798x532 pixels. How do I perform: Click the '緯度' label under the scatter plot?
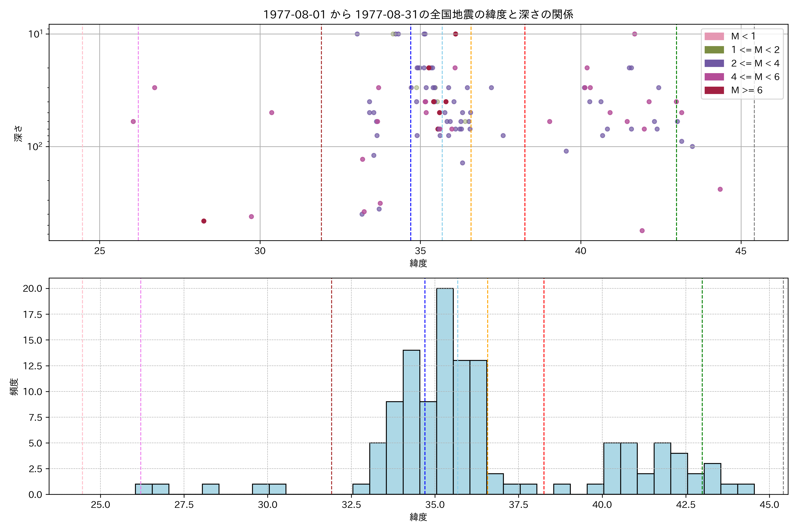418,263
